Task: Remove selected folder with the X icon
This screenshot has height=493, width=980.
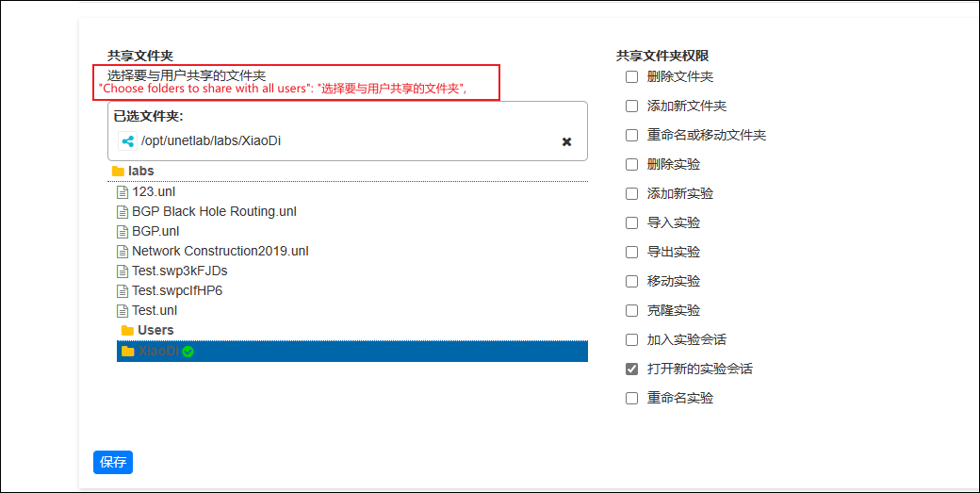Action: pos(566,141)
